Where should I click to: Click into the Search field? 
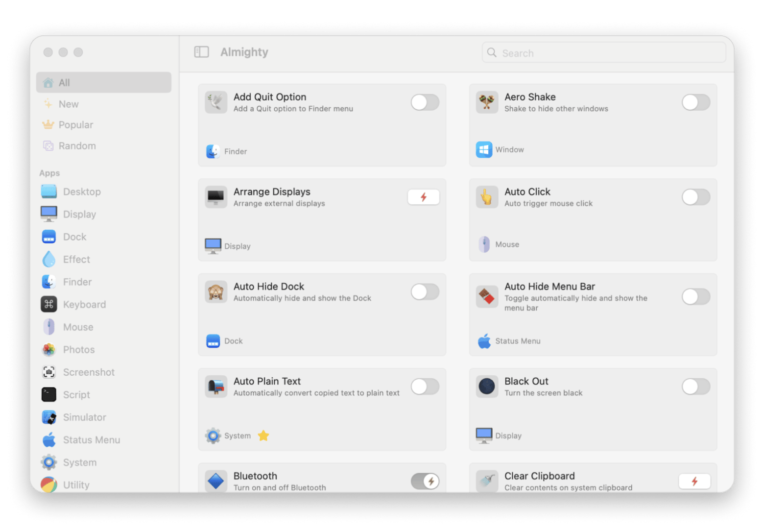pos(607,53)
